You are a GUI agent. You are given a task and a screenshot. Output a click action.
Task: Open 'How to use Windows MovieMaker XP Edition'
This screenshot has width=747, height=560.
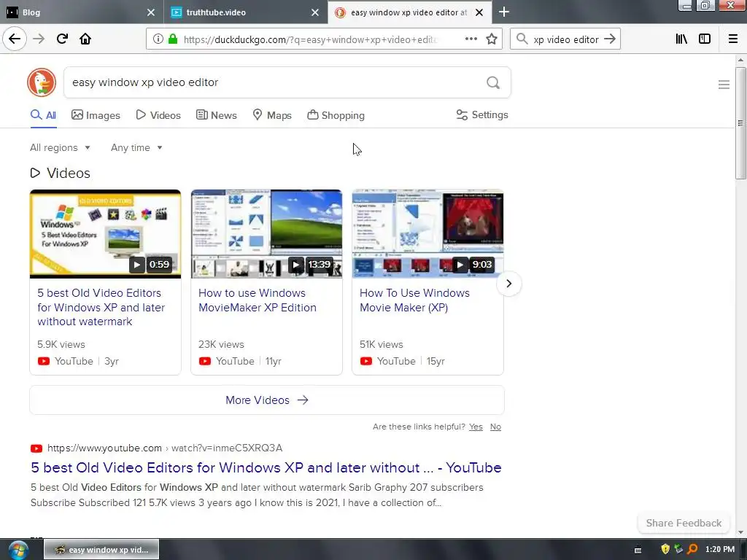click(258, 300)
